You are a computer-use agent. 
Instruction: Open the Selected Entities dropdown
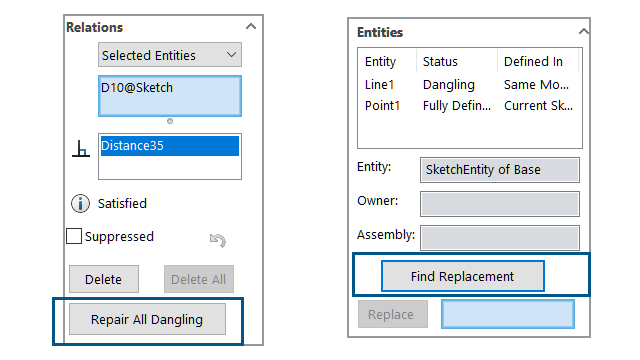click(x=170, y=55)
